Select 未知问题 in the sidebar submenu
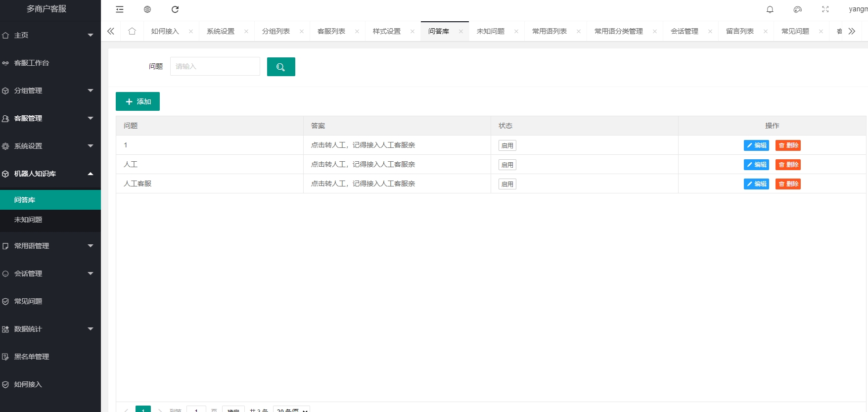 [x=50, y=220]
